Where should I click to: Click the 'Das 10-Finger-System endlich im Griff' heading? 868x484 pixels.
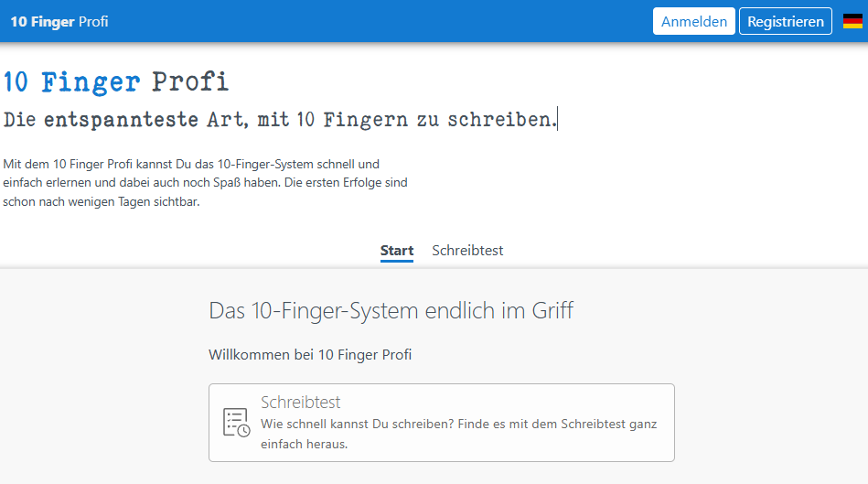[391, 310]
